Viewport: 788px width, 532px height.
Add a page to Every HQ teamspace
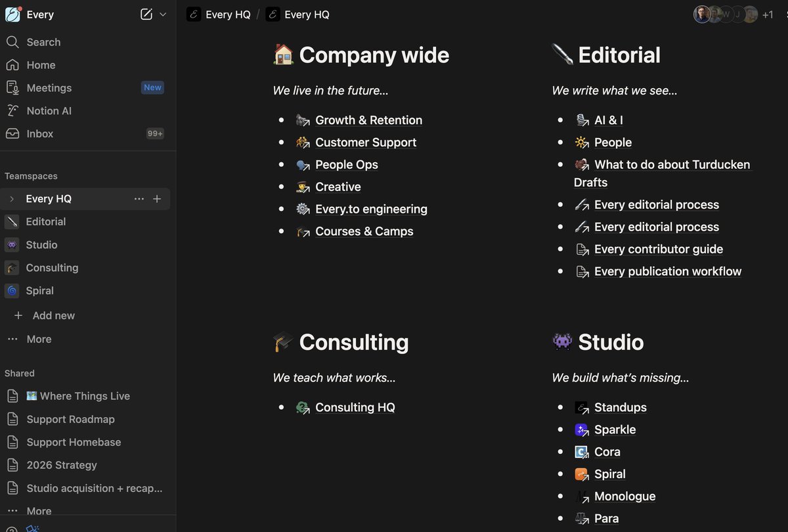(x=157, y=199)
